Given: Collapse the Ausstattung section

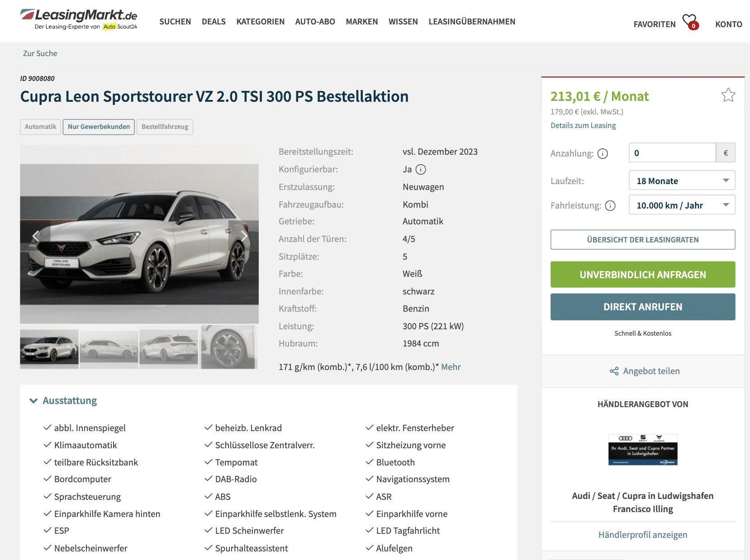Looking at the screenshot, I should (x=63, y=401).
